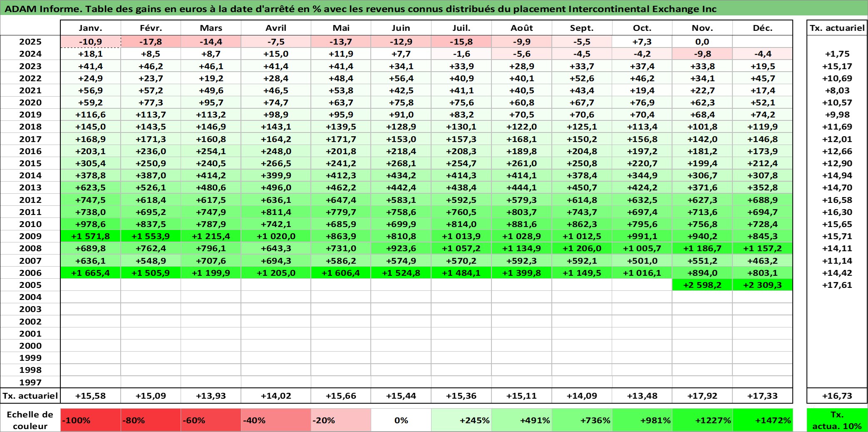Screen dimensions: 868x432
Task: Select cell +1 571,8 for January 2009
Action: (91, 236)
